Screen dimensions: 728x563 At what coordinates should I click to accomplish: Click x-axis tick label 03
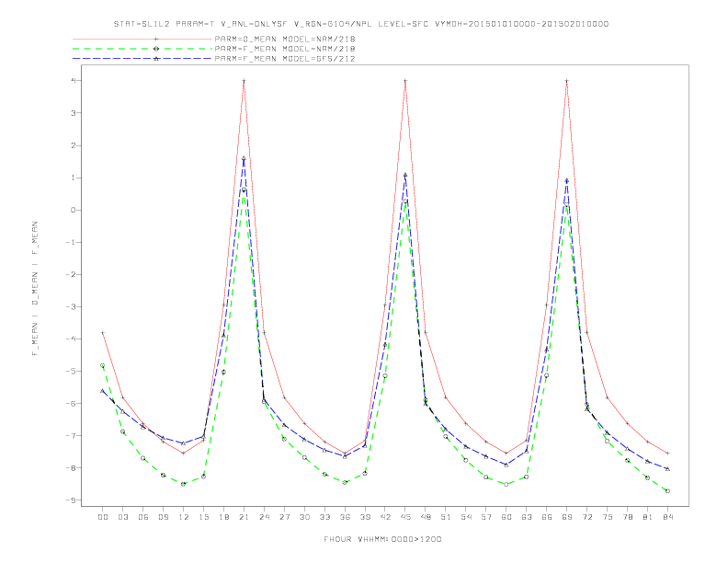[x=122, y=517]
